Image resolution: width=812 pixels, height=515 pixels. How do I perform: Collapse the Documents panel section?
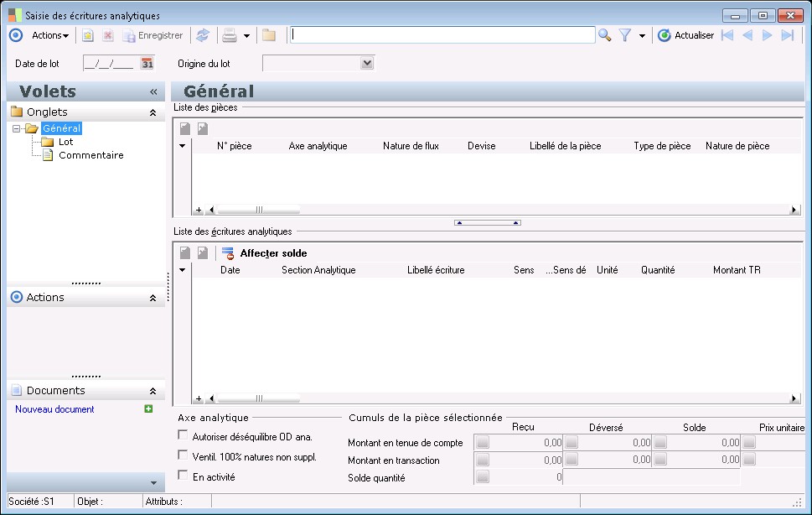tap(153, 391)
